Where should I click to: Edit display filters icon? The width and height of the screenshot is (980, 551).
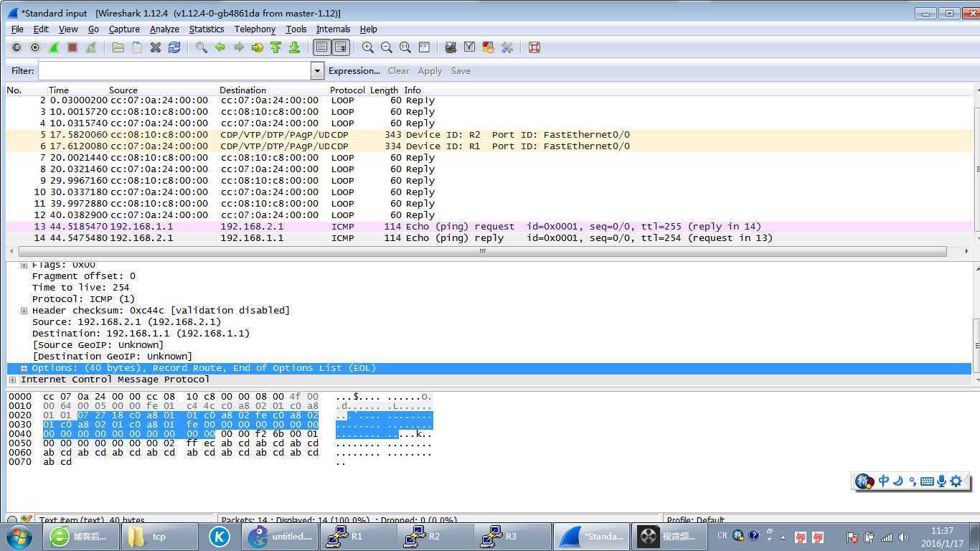[x=470, y=47]
